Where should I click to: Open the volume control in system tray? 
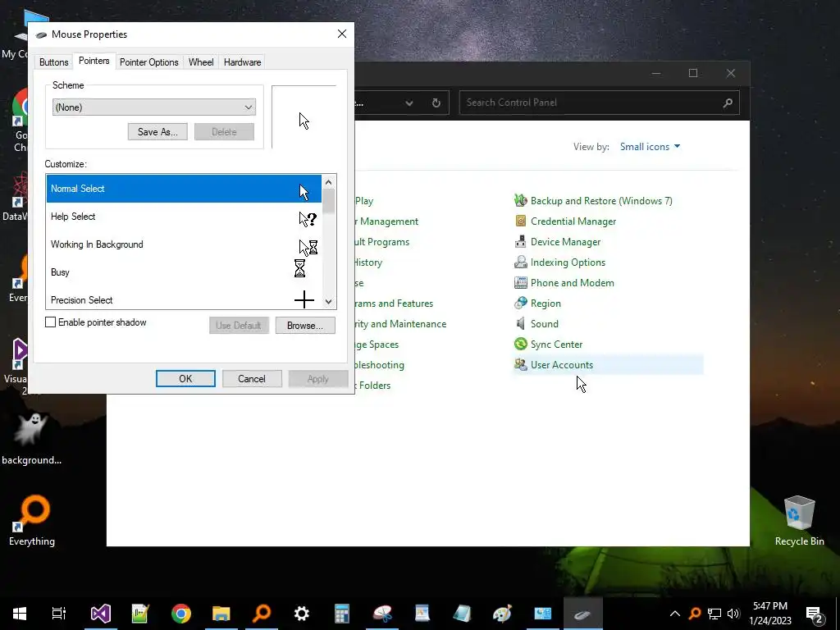click(x=733, y=614)
